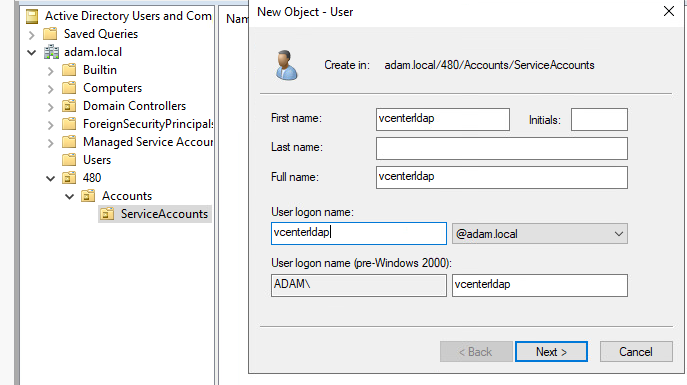The width and height of the screenshot is (687, 385).
Task: Click the ADAM\ domain prefix field
Action: (x=359, y=285)
